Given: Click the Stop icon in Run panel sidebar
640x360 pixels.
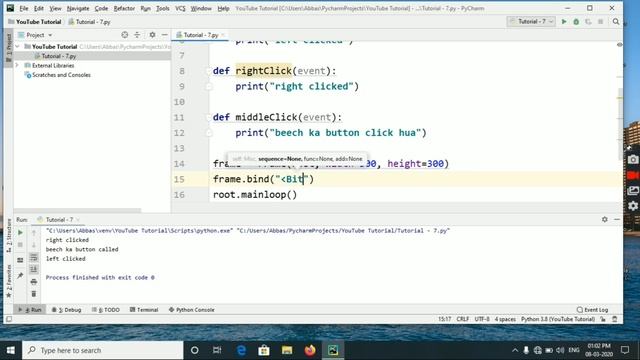Looking at the screenshot, I should click(x=20, y=245).
